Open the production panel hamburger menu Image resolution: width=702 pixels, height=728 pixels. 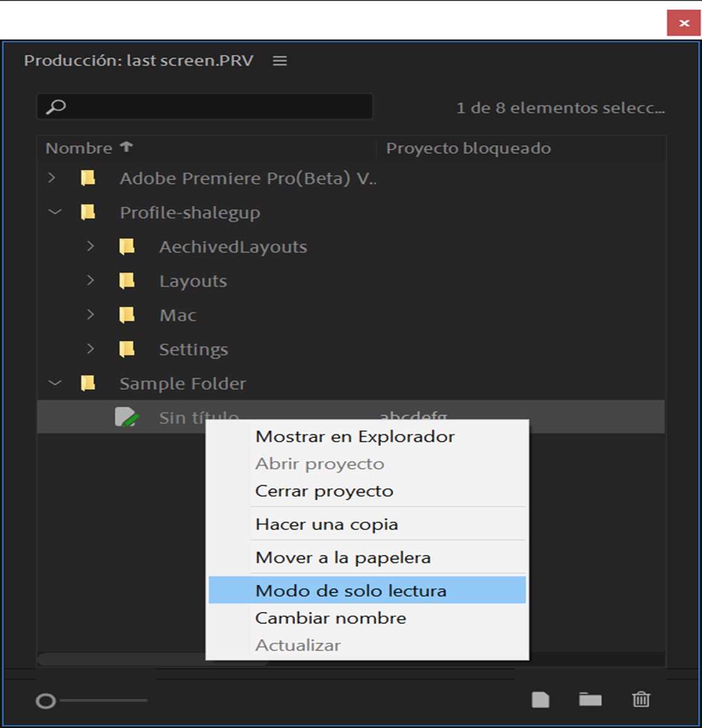[x=280, y=61]
